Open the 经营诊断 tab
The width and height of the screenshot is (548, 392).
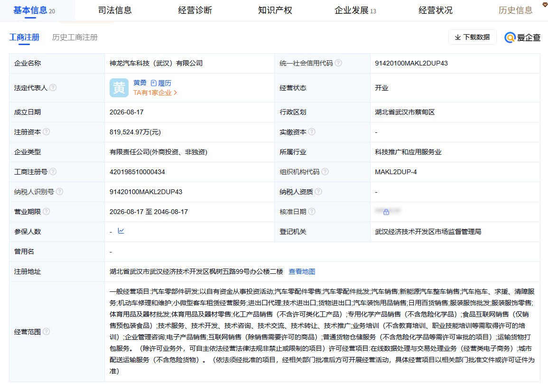(195, 10)
